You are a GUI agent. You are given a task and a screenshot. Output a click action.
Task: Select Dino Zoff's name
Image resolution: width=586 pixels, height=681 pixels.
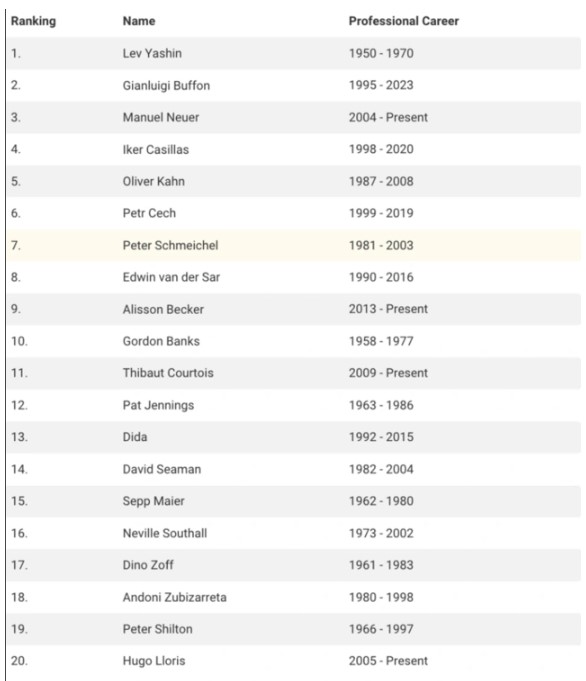click(x=148, y=565)
